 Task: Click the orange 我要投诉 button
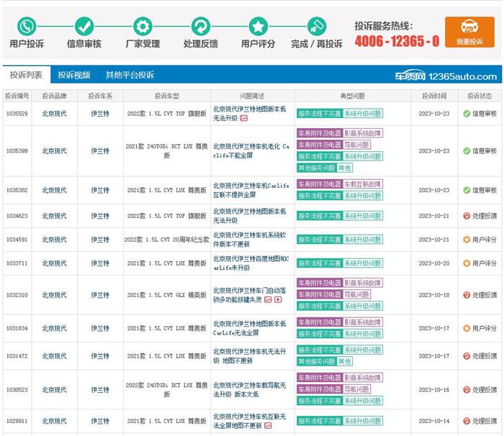pos(469,32)
